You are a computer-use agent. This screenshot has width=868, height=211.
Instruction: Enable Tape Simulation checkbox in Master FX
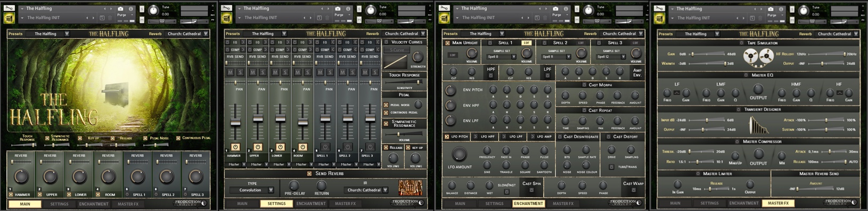(x=741, y=43)
